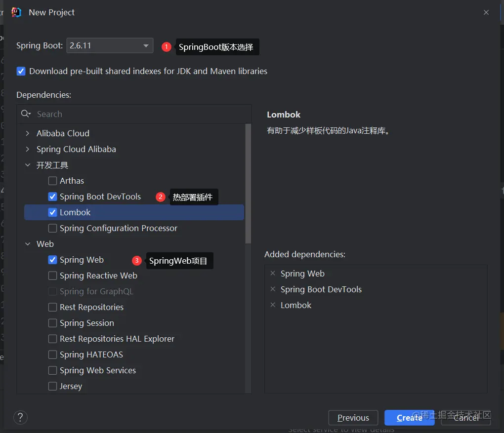This screenshot has height=433, width=504.
Task: Uncheck Spring Boot DevTools dependency
Action: tap(52, 197)
